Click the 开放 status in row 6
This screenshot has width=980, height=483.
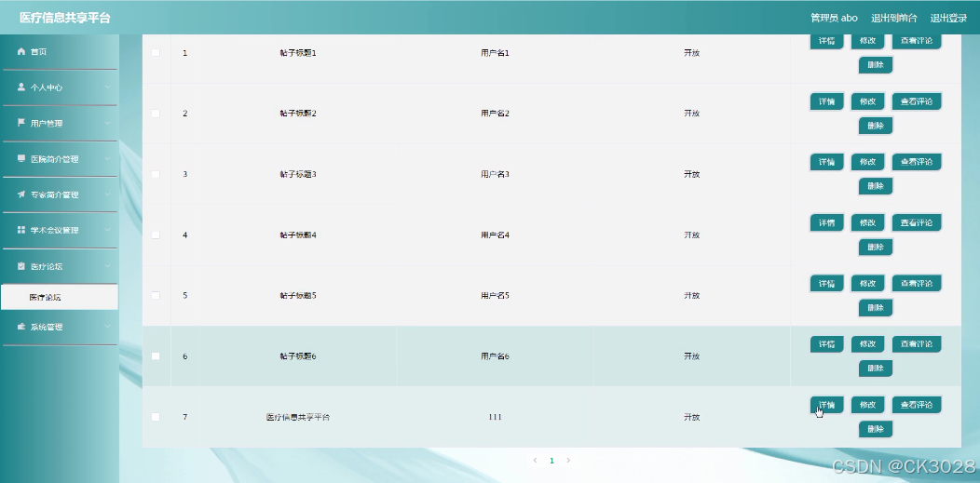point(691,356)
